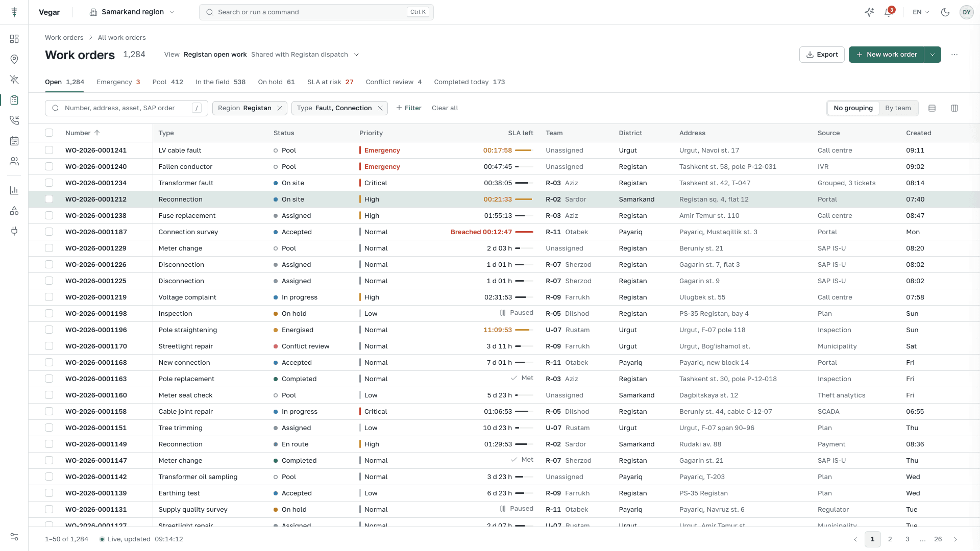This screenshot has height=551, width=980.
Task: Open the SLA at risk tab
Action: pyautogui.click(x=330, y=82)
